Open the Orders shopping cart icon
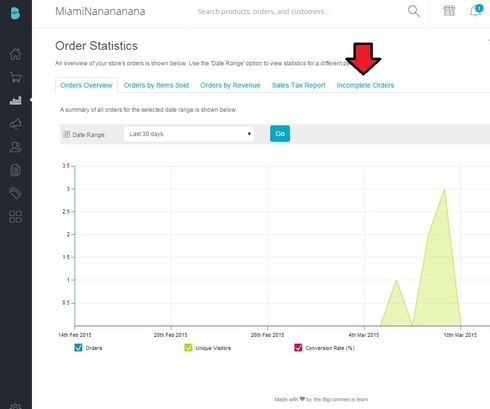Viewport: 490px width, 409px height. [15, 77]
